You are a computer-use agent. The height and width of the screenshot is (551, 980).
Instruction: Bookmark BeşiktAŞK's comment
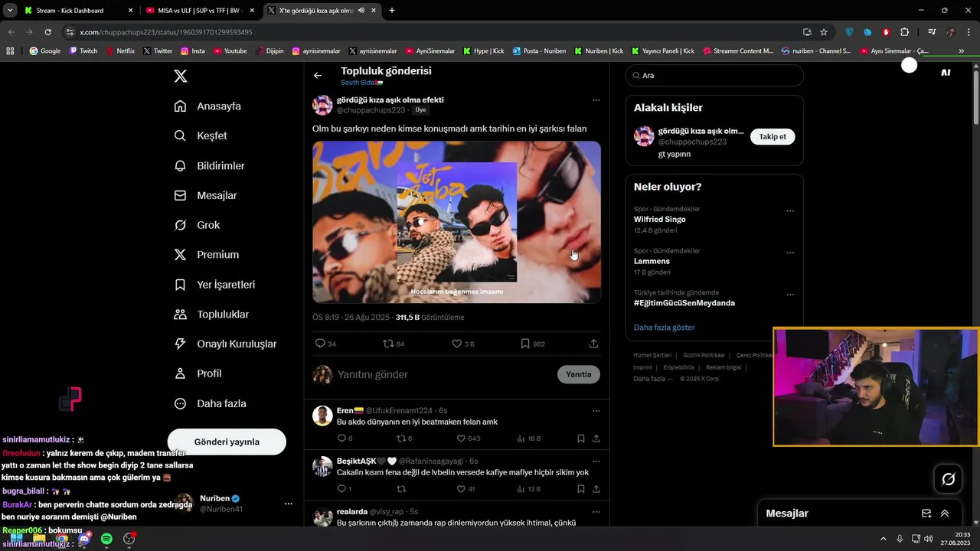tap(580, 489)
